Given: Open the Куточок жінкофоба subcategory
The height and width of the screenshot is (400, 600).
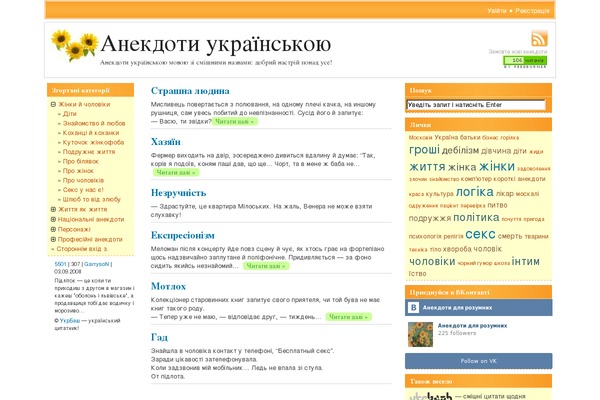Looking at the screenshot, I should point(93,142).
